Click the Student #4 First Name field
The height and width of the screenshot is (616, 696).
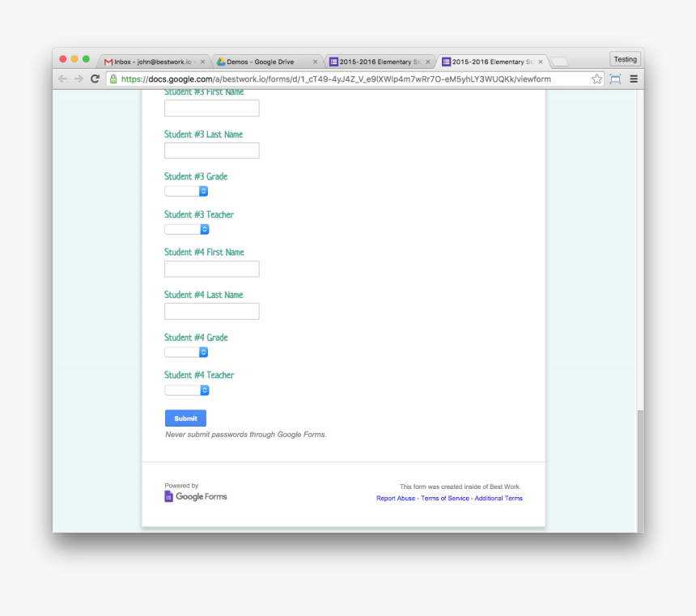[x=212, y=269]
